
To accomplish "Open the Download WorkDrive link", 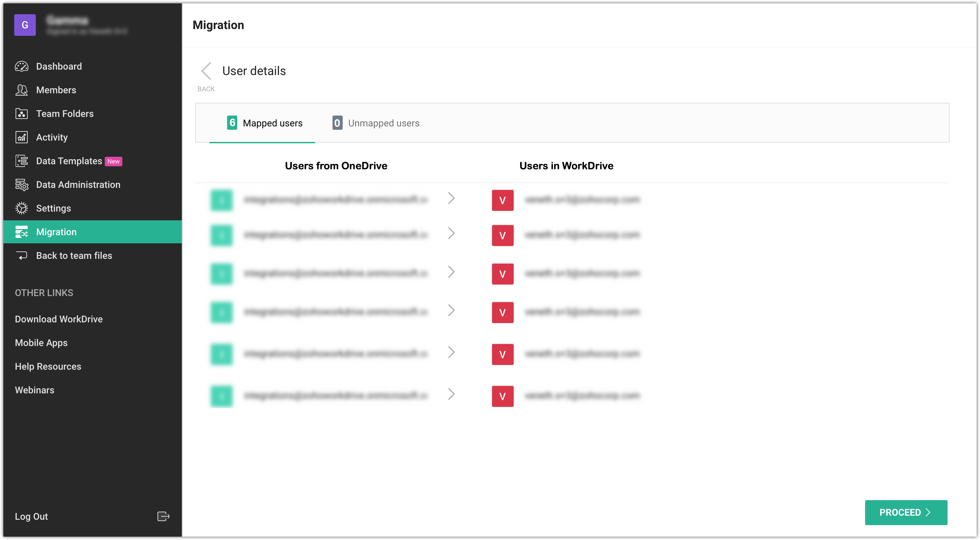I will (58, 319).
